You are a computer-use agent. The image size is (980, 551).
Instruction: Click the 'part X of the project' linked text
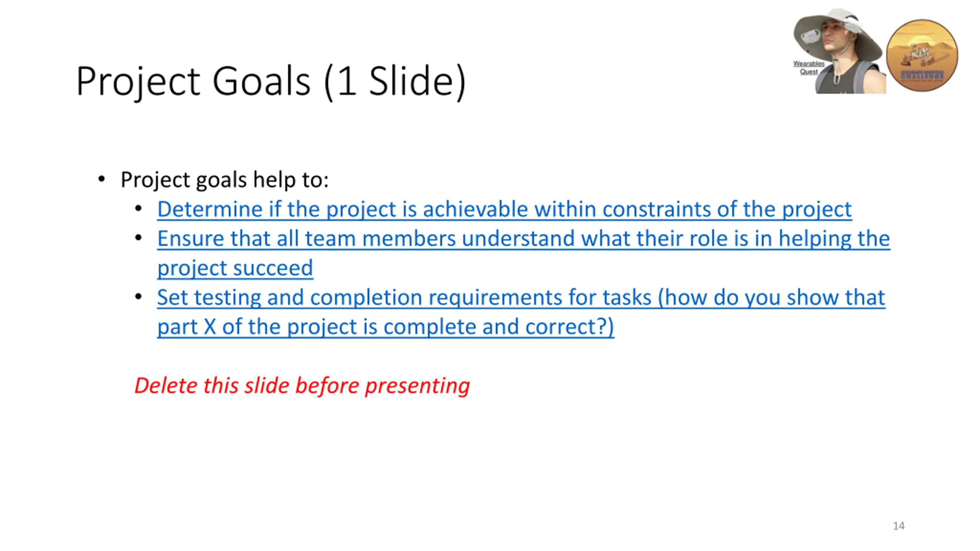coord(259,327)
